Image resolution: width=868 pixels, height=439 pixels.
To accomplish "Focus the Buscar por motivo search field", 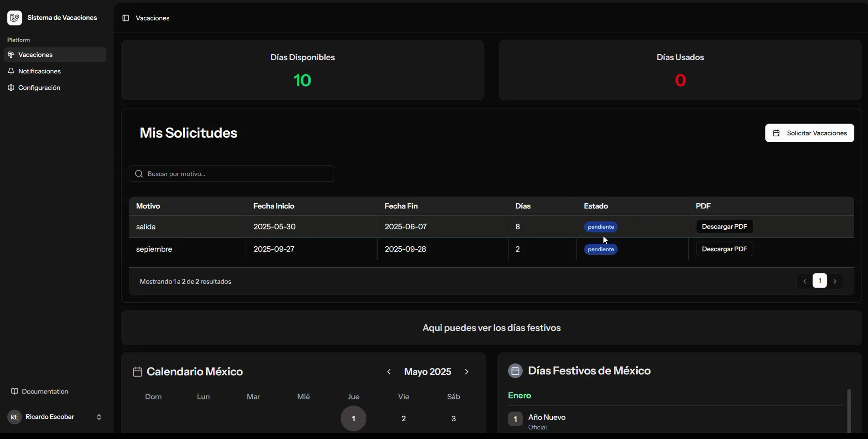I will 237,174.
